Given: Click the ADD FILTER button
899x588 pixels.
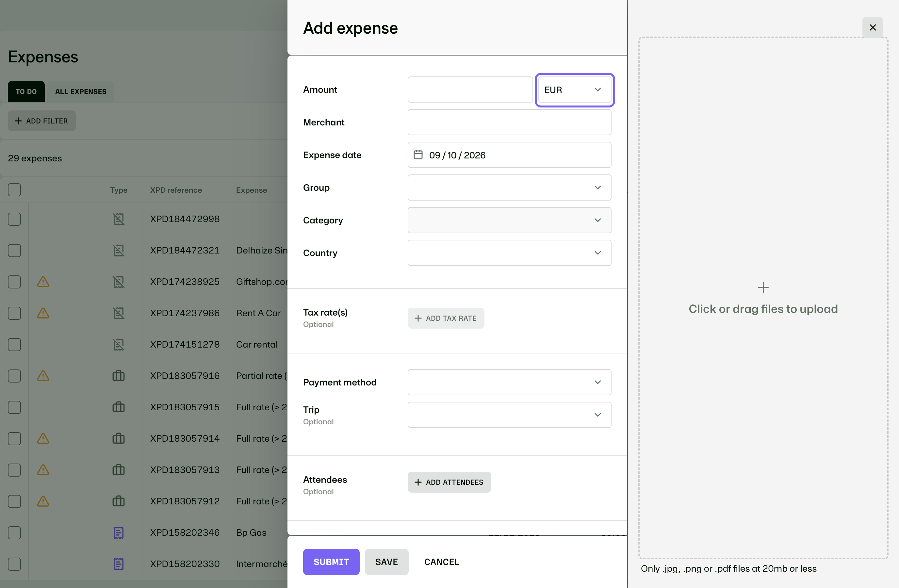Looking at the screenshot, I should (41, 121).
